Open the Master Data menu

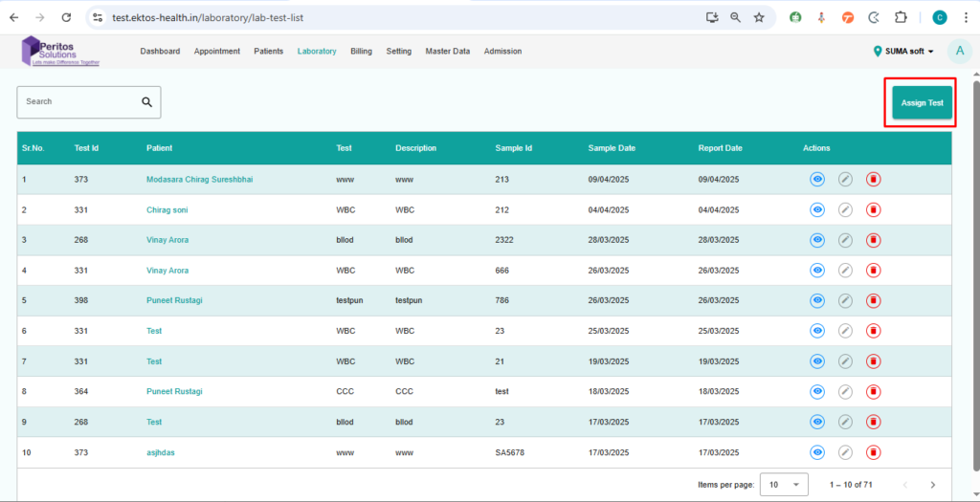point(447,52)
